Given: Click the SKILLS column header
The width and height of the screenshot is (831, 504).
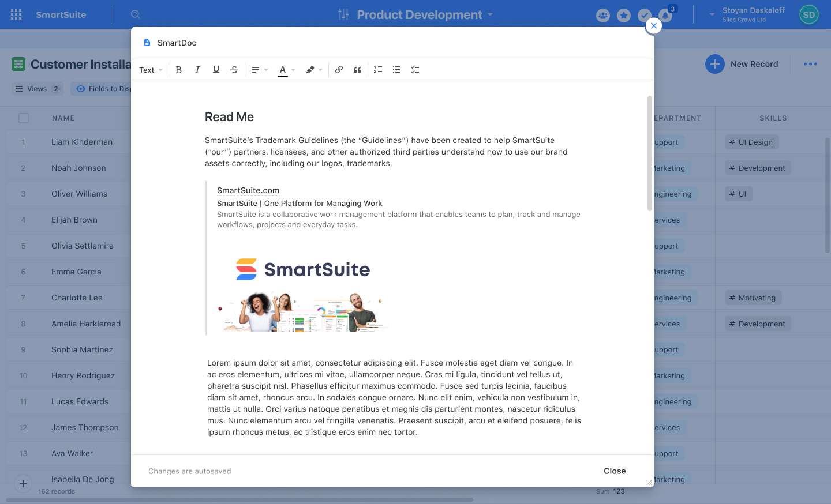Looking at the screenshot, I should coord(773,118).
